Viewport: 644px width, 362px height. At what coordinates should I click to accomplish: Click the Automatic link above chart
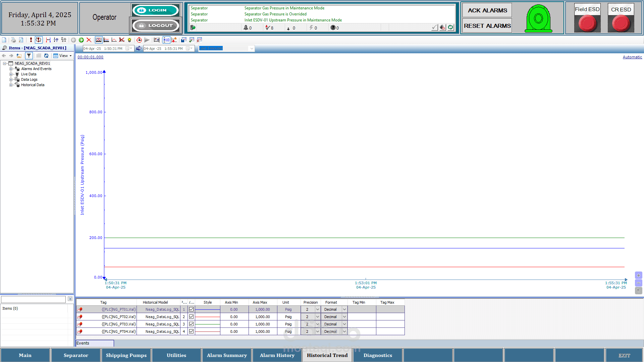[x=632, y=57]
